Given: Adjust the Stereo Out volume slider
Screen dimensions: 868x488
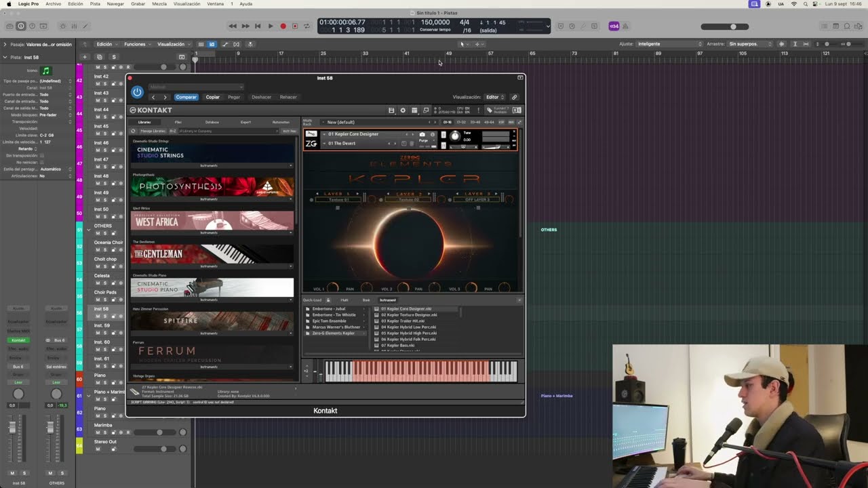Looking at the screenshot, I should pyautogui.click(x=163, y=449).
